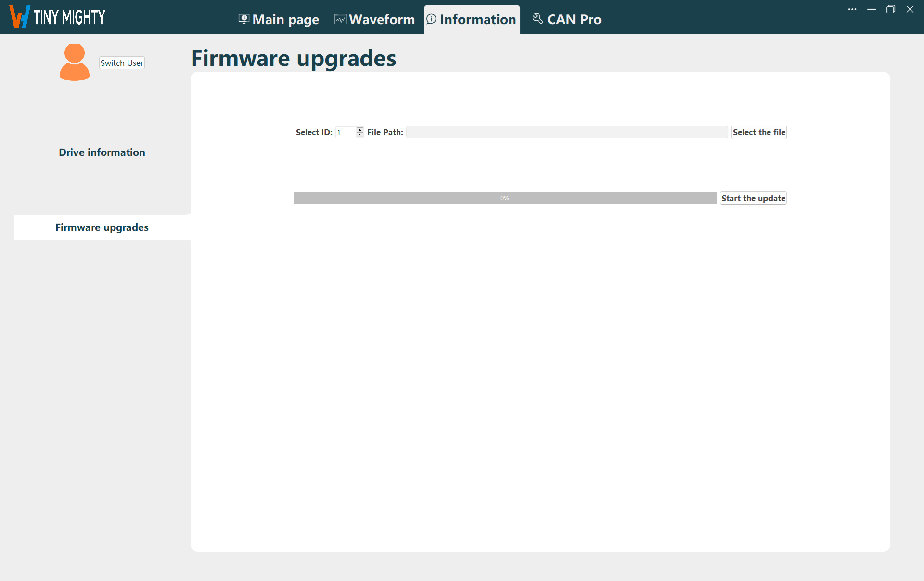This screenshot has width=924, height=581.
Task: Click Select the file button
Action: pos(759,132)
